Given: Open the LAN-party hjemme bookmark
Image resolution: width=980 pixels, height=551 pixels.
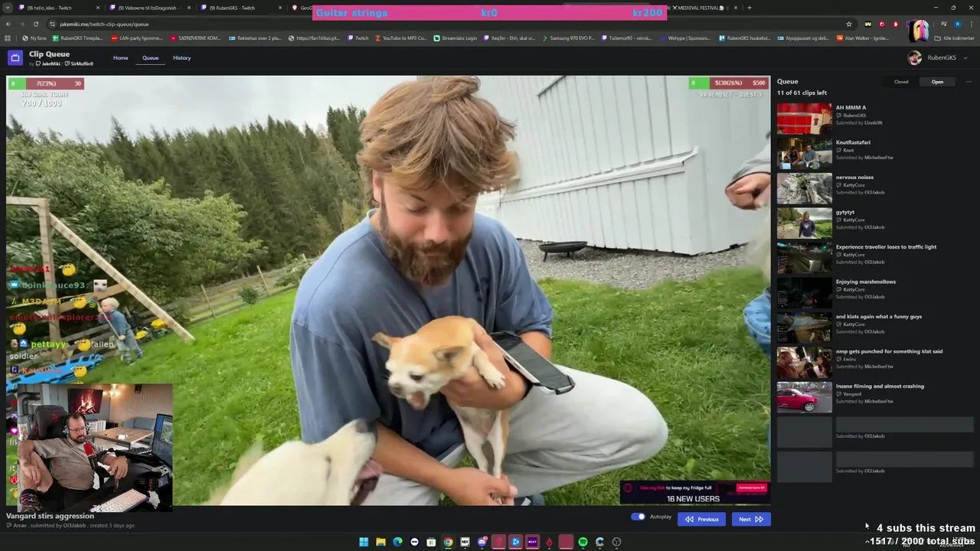Looking at the screenshot, I should pyautogui.click(x=137, y=38).
